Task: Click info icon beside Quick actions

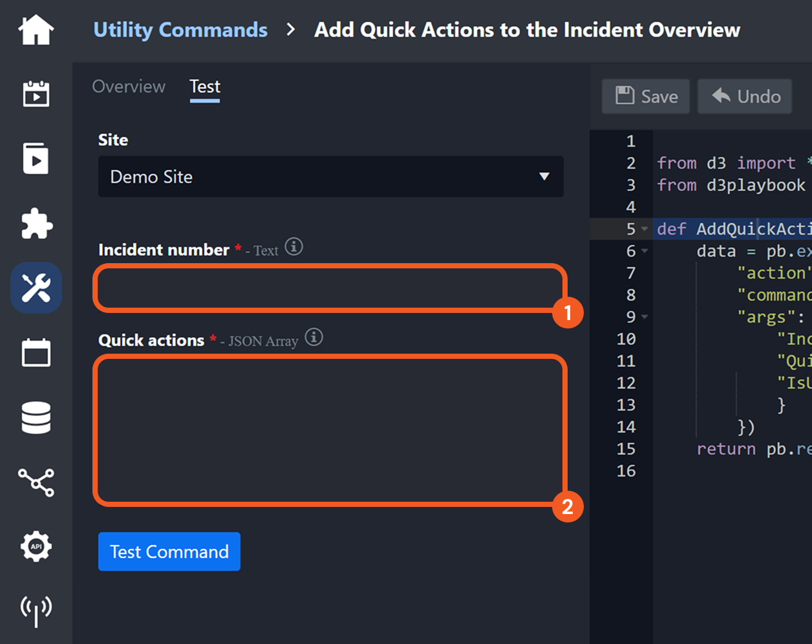Action: (x=314, y=338)
